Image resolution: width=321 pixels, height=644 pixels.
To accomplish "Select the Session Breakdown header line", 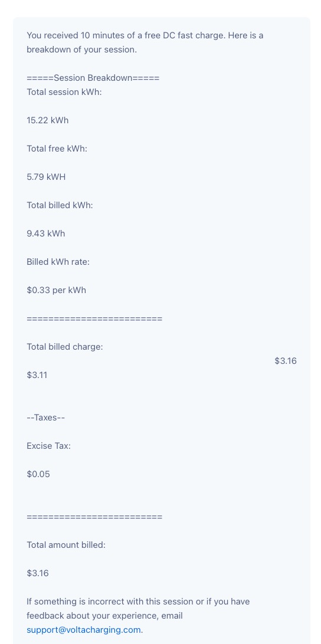I will 93,78.
